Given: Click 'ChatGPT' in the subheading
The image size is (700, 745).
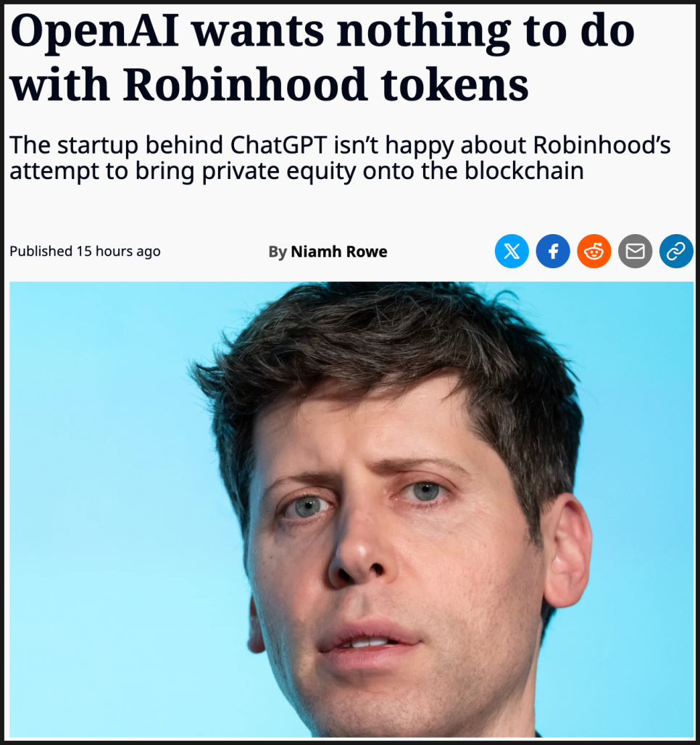Looking at the screenshot, I should click(279, 145).
